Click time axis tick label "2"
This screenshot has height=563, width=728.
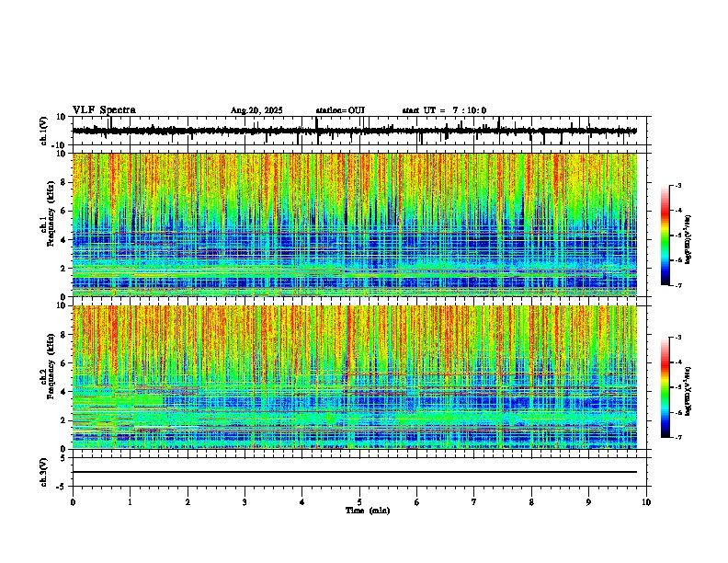pyautogui.click(x=188, y=502)
